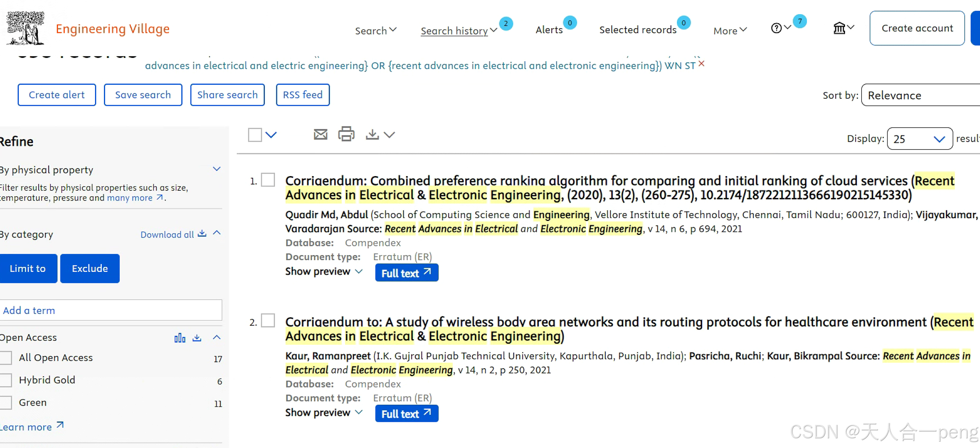
Task: Click the download icon beside Open Access heading
Action: 196,337
